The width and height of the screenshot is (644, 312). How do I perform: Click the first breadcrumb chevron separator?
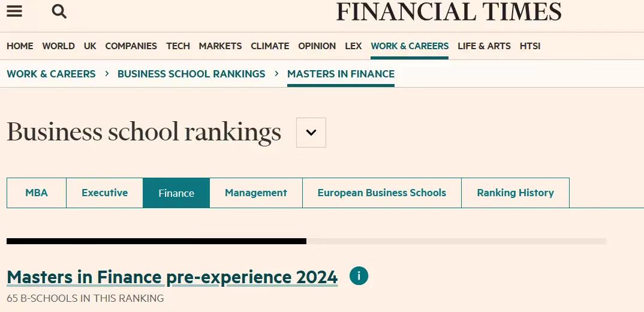[x=107, y=74]
